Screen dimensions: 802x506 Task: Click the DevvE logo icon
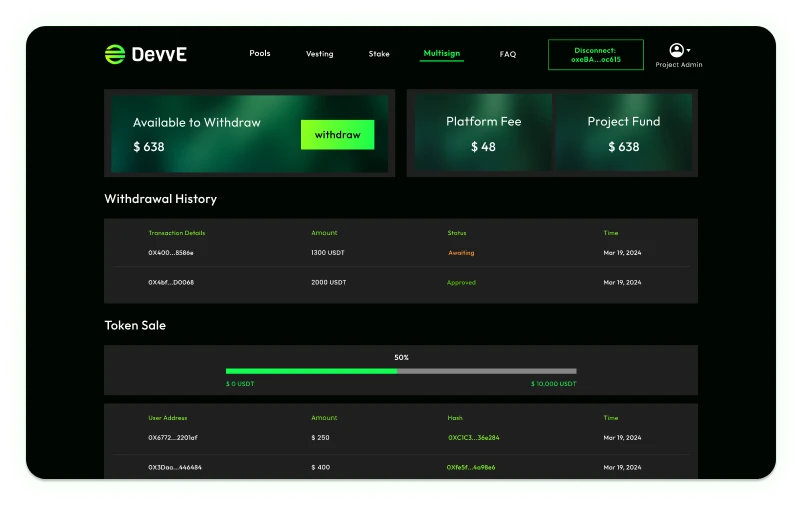(115, 54)
